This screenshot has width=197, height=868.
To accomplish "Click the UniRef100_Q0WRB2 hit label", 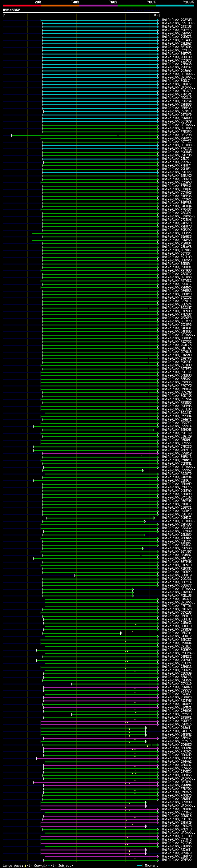I will pyautogui.click(x=177, y=758).
